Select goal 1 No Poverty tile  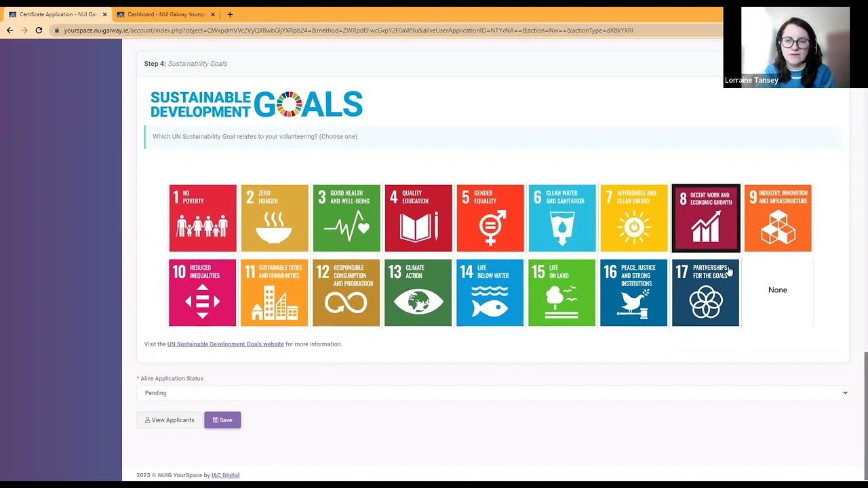pos(203,218)
